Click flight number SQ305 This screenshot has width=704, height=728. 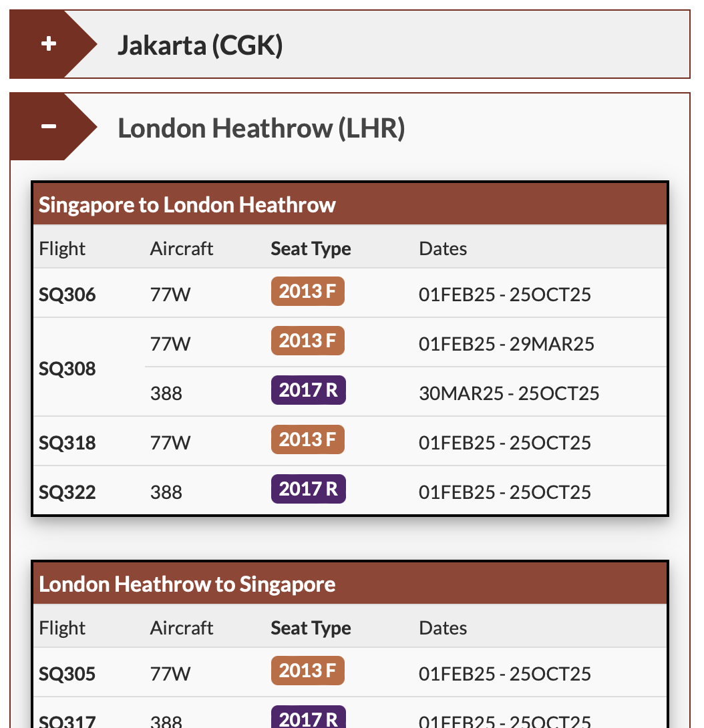pyautogui.click(x=67, y=674)
